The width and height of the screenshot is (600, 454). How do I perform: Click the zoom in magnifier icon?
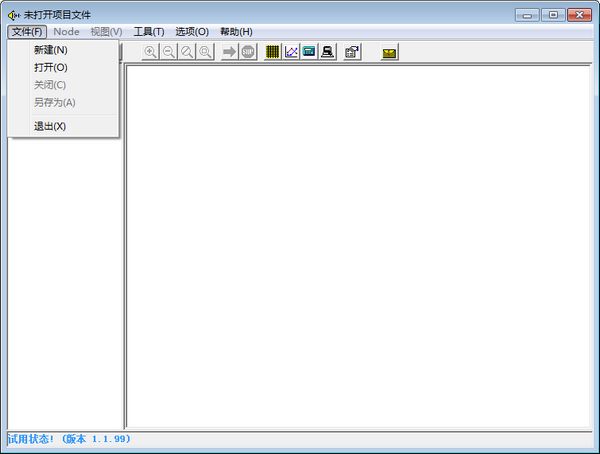click(x=150, y=52)
